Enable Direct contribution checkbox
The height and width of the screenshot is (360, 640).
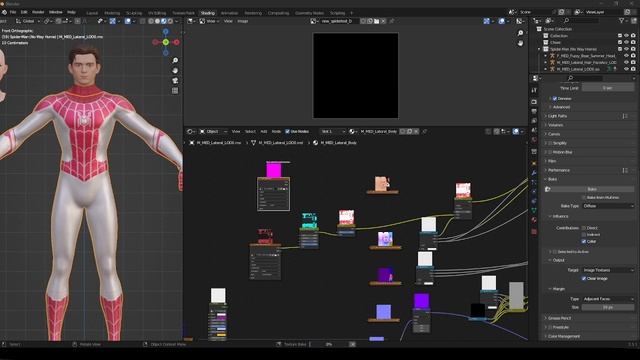coord(584,228)
